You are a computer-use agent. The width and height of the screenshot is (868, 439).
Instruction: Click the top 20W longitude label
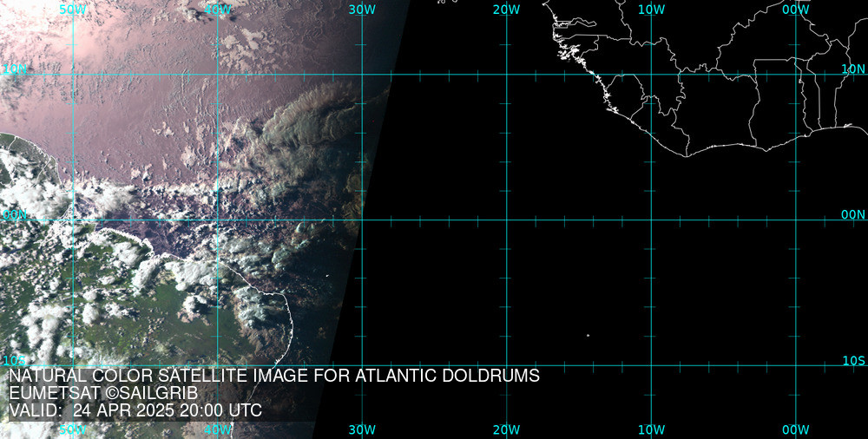tap(507, 10)
